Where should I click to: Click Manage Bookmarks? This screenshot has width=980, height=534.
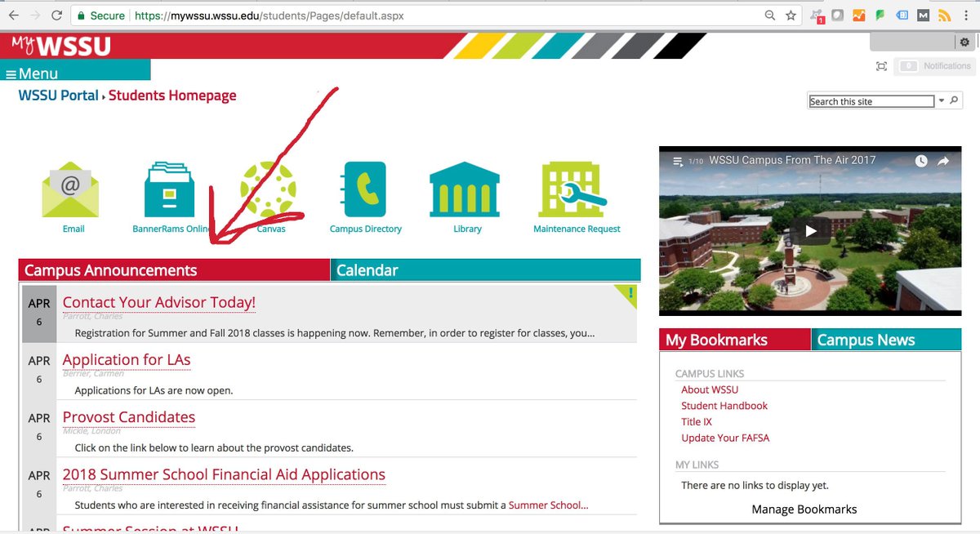[804, 510]
